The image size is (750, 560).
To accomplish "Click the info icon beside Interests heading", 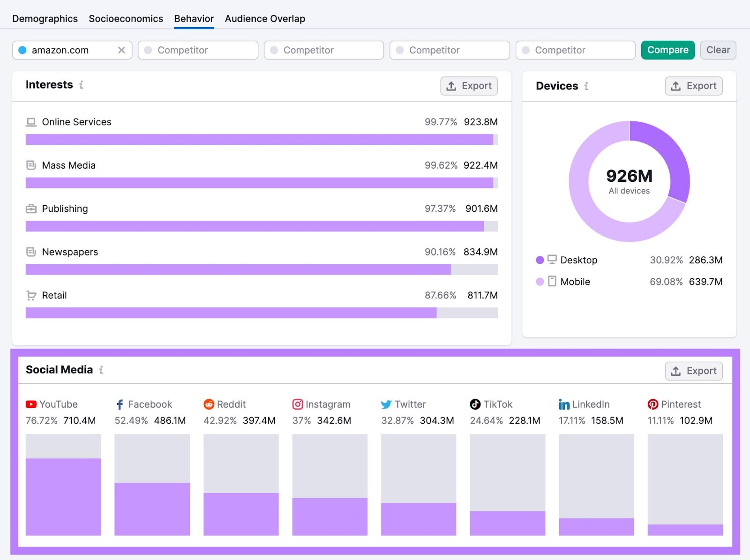I will point(82,85).
